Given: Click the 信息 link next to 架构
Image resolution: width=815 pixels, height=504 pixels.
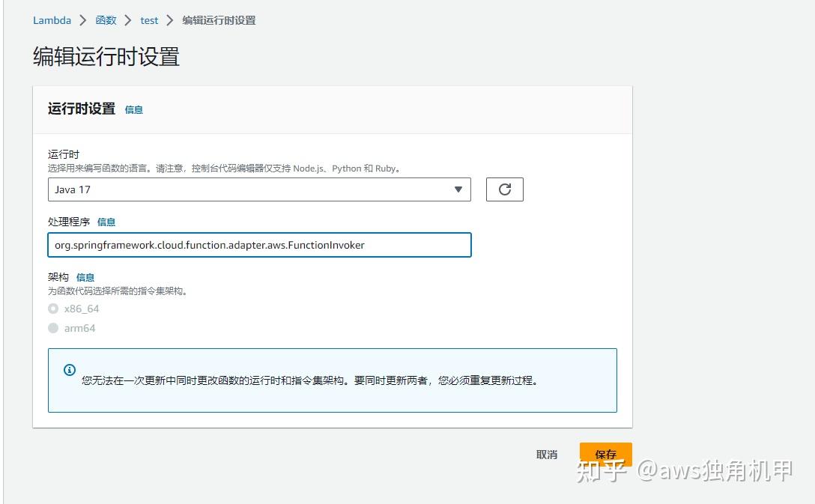Looking at the screenshot, I should click(x=85, y=277).
